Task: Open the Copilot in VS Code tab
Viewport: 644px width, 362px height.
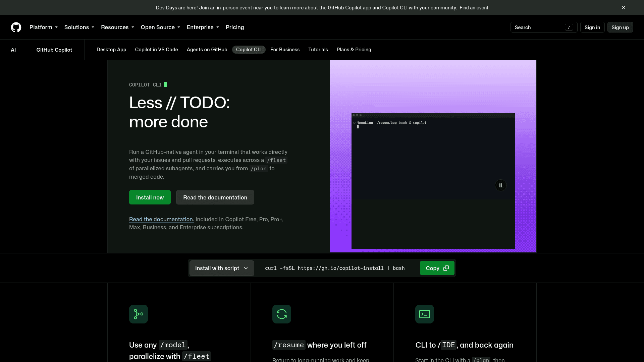Action: point(157,50)
